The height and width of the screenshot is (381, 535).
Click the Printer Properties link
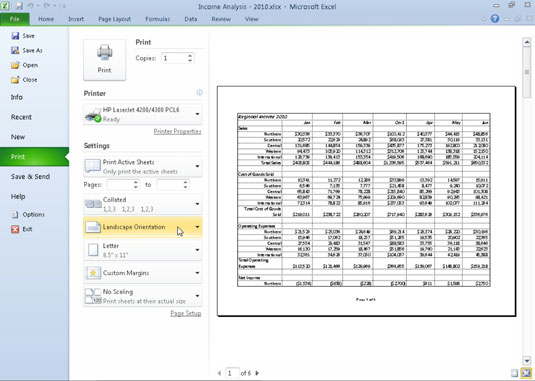177,131
